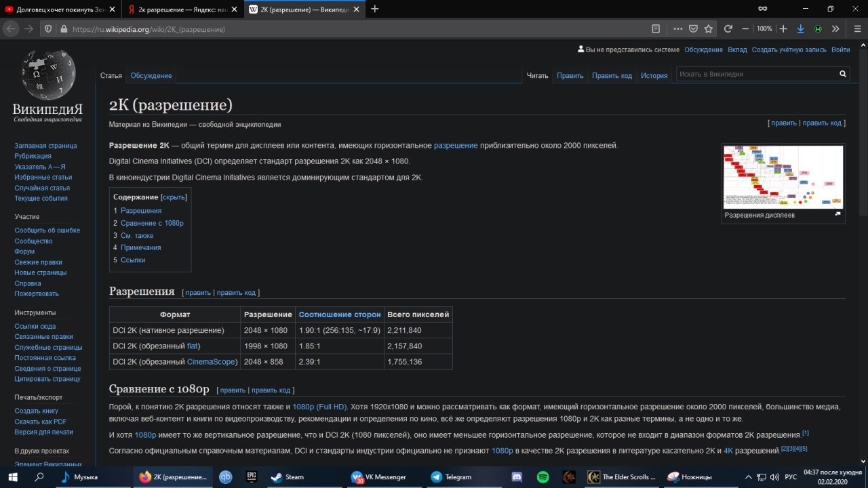Click 'Создать учётную запись' link
The height and width of the screenshot is (488, 868).
point(789,49)
